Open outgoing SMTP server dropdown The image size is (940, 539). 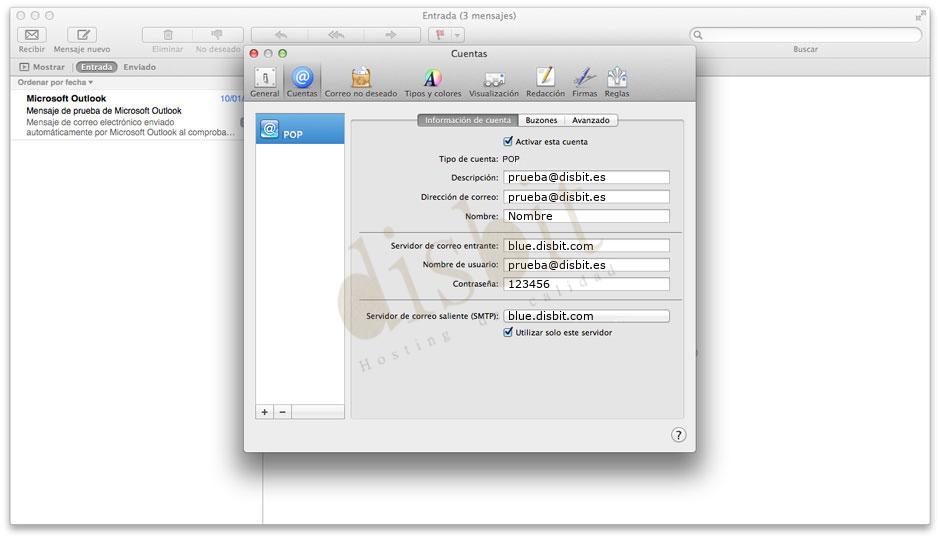[586, 316]
